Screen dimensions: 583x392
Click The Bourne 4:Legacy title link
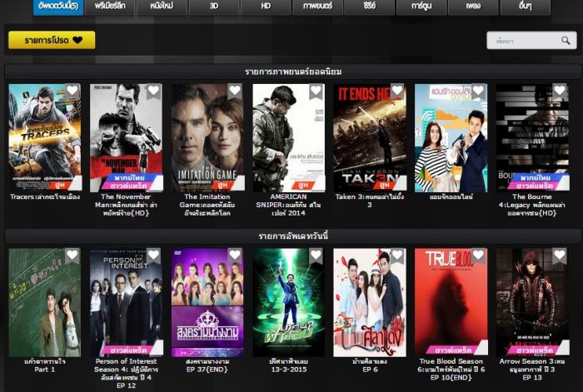(x=532, y=205)
